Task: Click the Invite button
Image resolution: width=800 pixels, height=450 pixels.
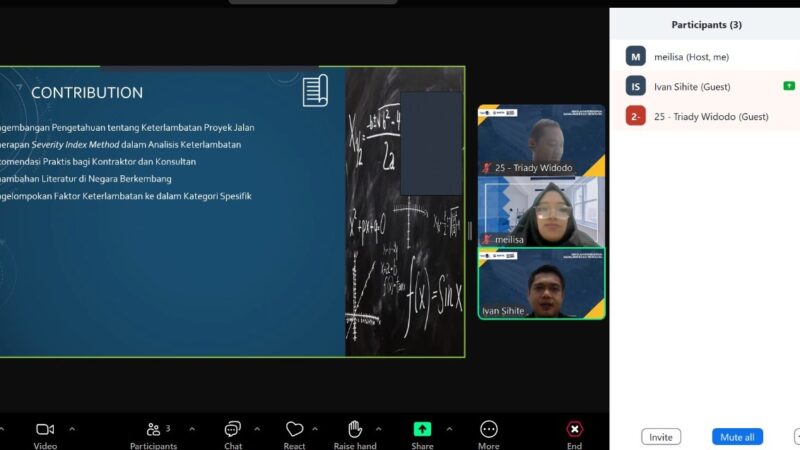Action: coord(661,437)
